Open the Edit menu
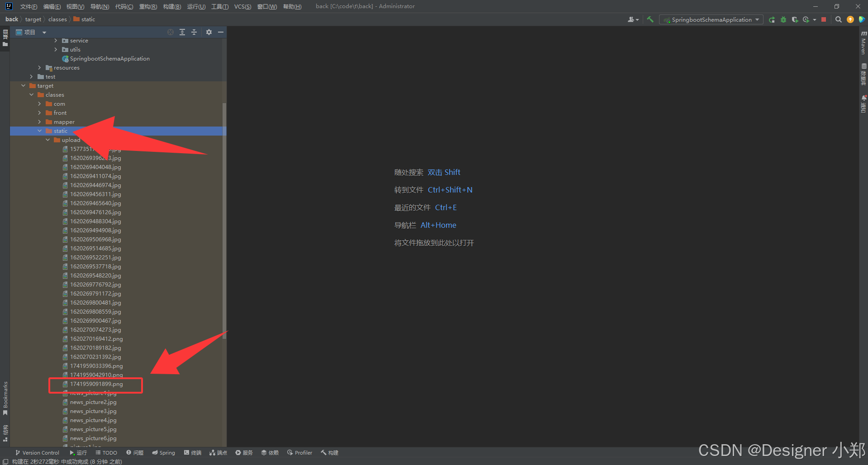The width and height of the screenshot is (868, 465). point(52,6)
